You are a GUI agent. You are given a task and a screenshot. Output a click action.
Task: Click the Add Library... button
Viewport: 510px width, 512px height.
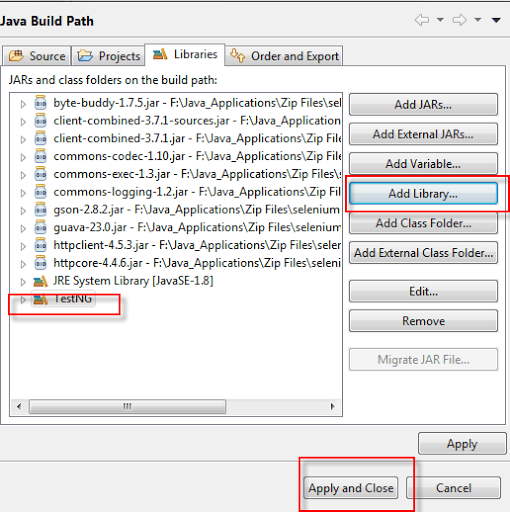(423, 193)
